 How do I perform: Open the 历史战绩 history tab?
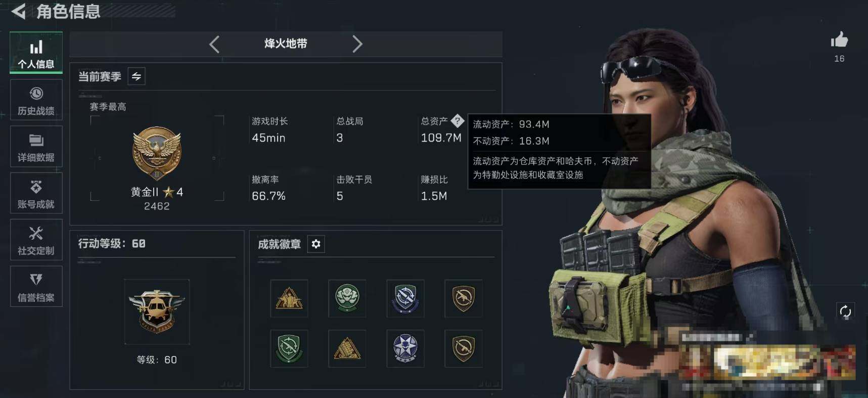tap(36, 100)
